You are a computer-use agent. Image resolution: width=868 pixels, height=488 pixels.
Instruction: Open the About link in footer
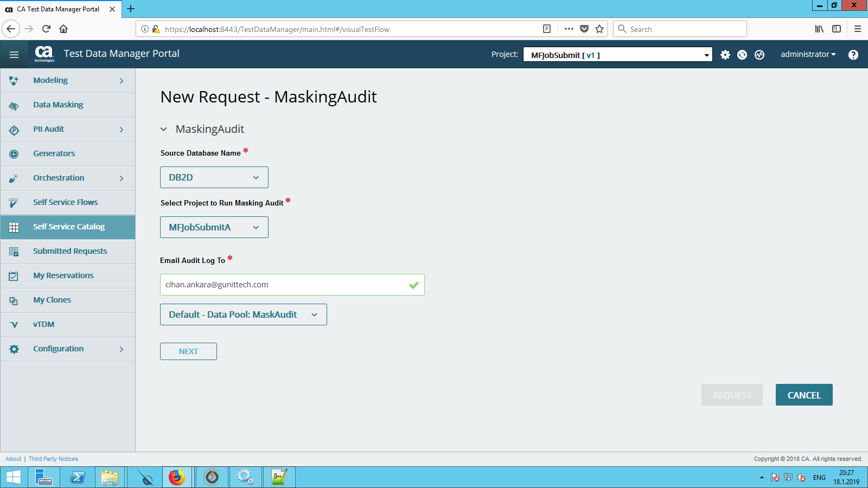(14, 459)
